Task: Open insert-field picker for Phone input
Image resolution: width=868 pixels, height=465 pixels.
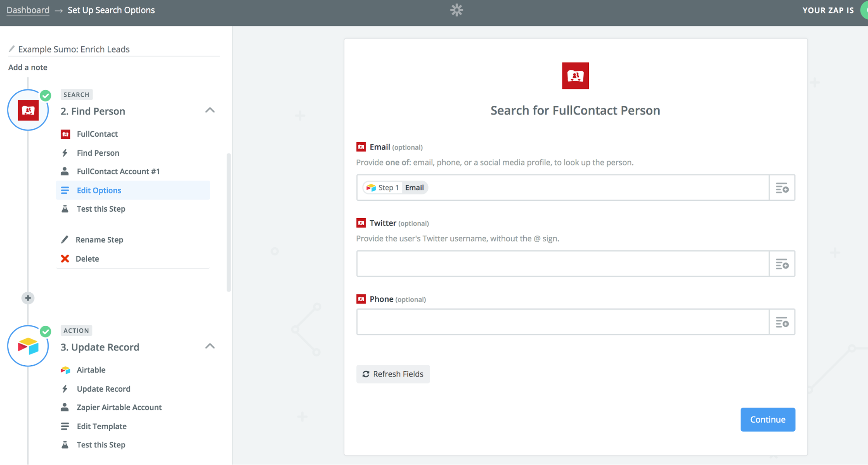Action: click(782, 322)
